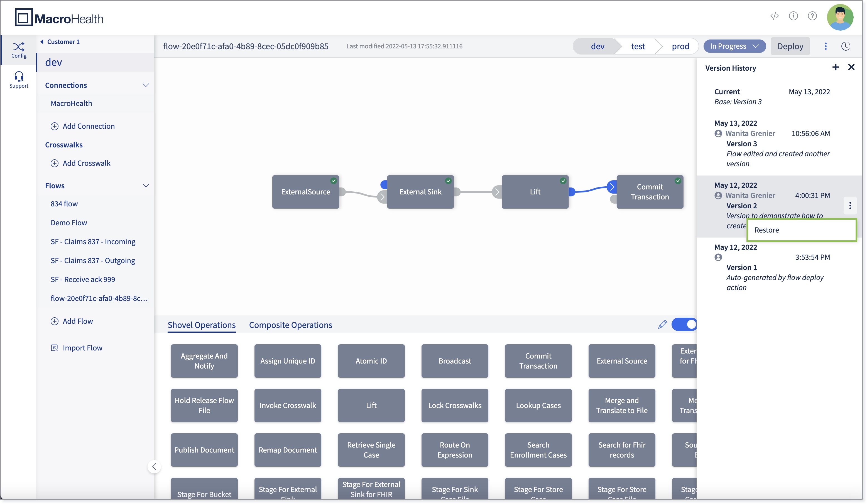The height and width of the screenshot is (504, 867).
Task: Select the ExternalSource node on canvas
Action: point(305,192)
